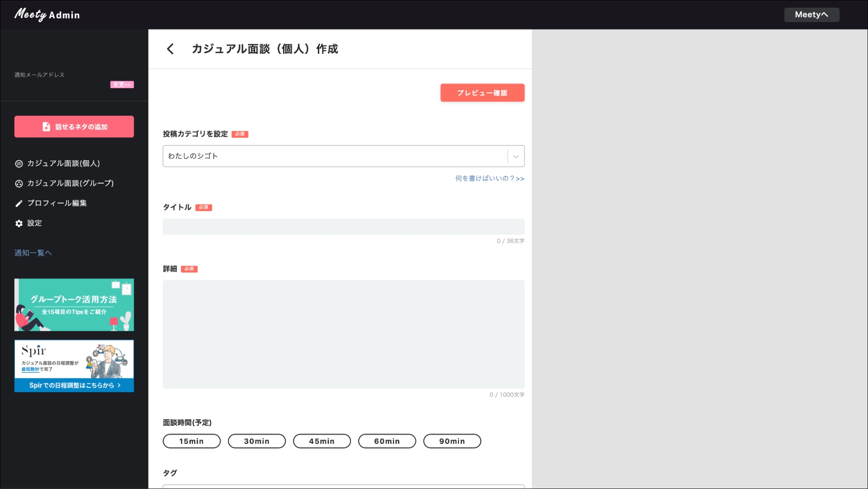Click the プレビュー確認 button

point(482,93)
